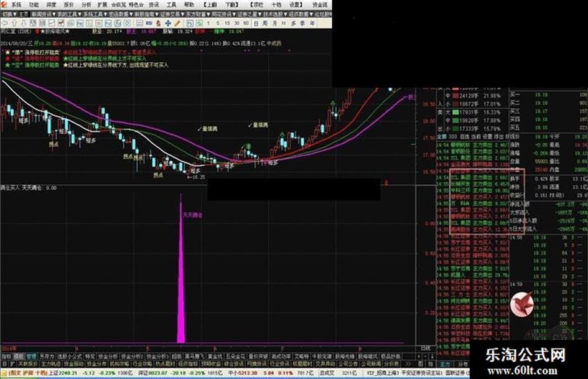The image size is (588, 379).
Task: Switch to 5-minute period
Action: click(218, 23)
